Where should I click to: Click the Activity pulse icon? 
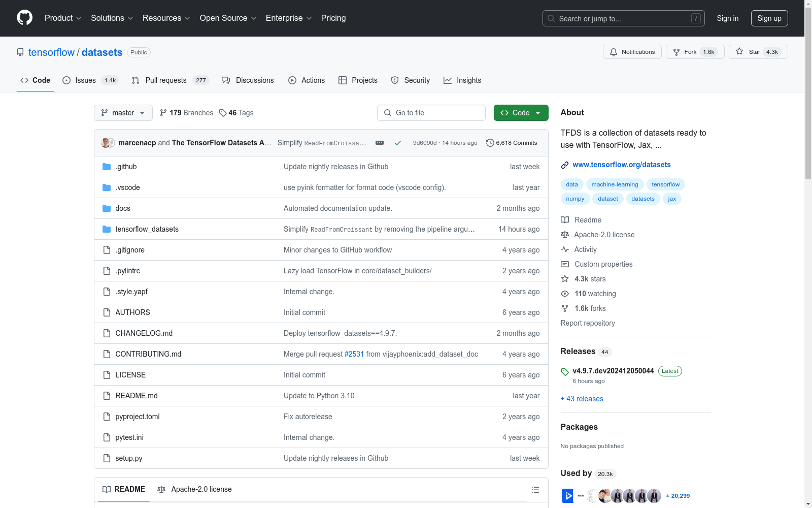pyautogui.click(x=565, y=249)
